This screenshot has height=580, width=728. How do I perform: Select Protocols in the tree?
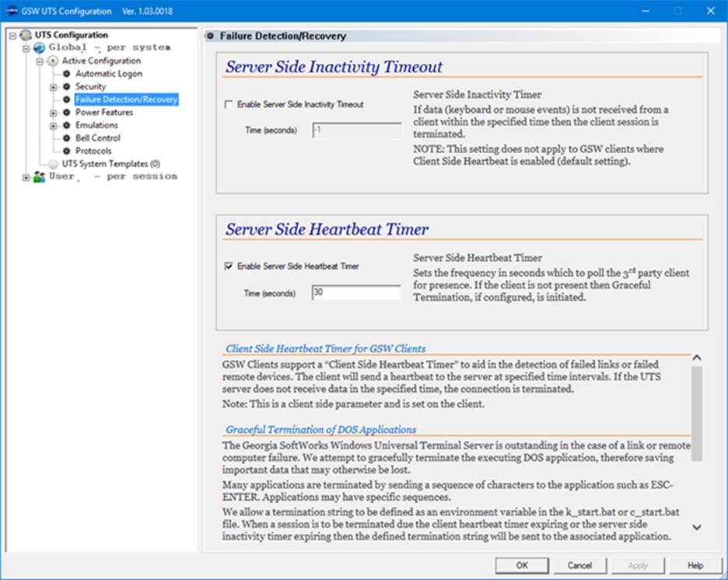click(93, 151)
